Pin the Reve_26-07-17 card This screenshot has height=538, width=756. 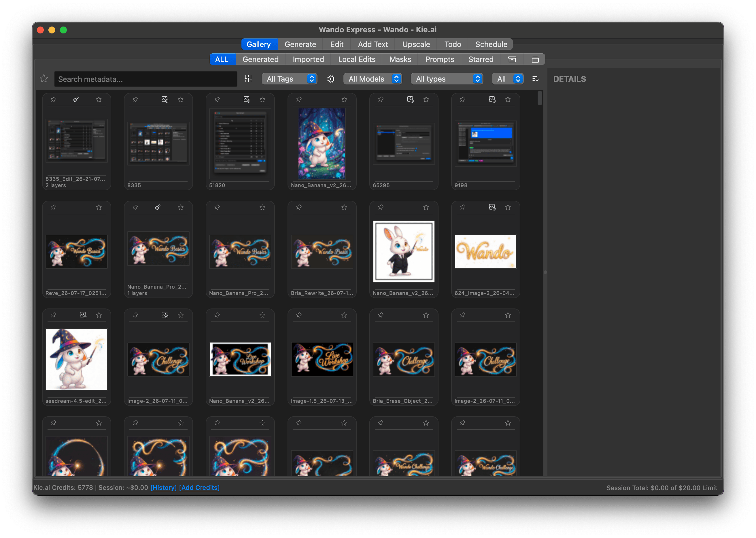[x=53, y=207]
